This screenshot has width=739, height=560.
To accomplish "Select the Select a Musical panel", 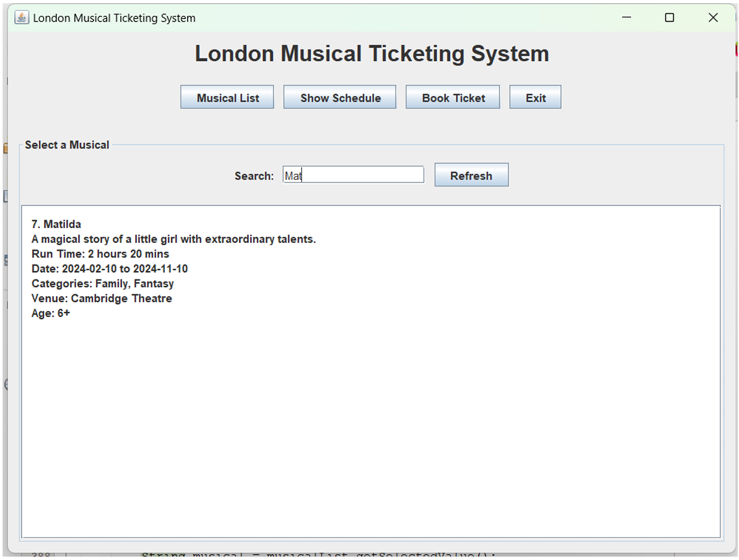I will (x=67, y=145).
